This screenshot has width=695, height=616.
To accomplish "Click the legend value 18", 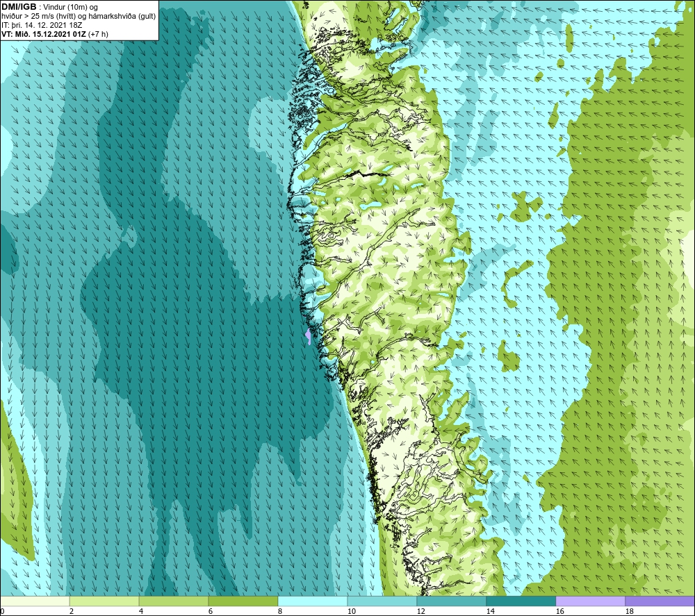I will pyautogui.click(x=629, y=611).
